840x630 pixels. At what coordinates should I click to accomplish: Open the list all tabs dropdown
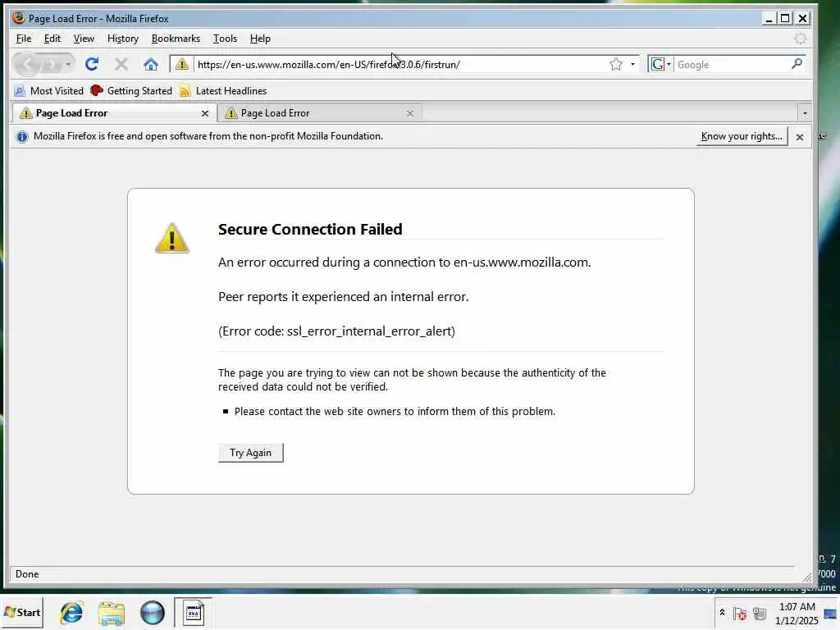point(804,113)
